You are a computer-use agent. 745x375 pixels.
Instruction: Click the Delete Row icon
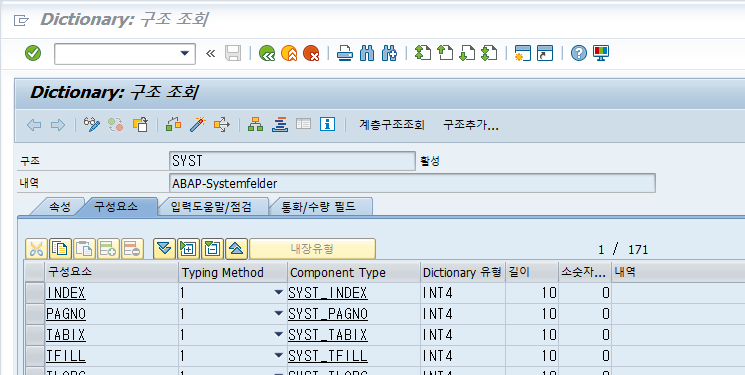tap(133, 249)
